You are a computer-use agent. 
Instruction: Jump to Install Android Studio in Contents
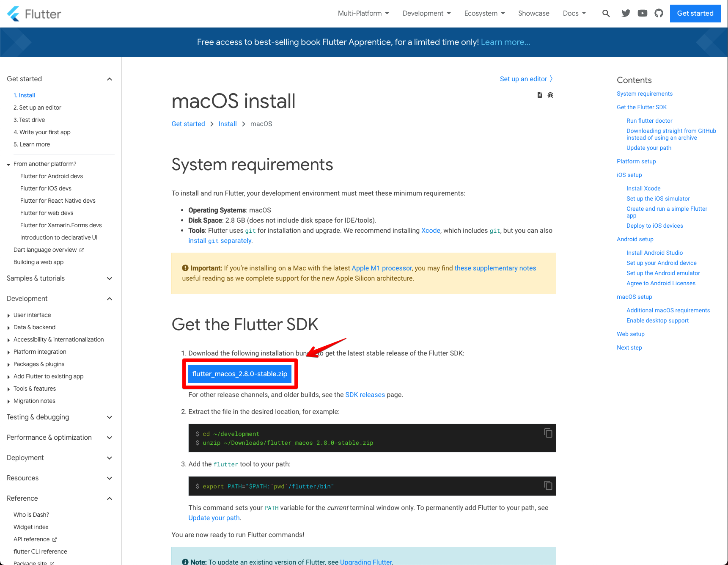[654, 253]
